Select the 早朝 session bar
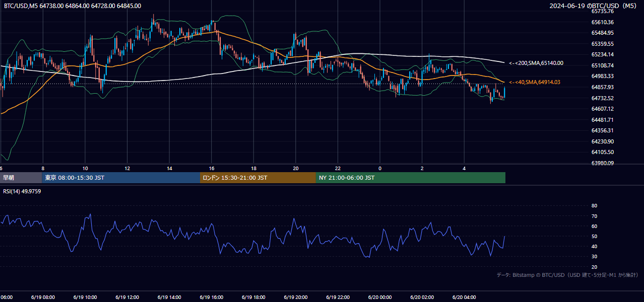644x302 pixels. pos(21,178)
